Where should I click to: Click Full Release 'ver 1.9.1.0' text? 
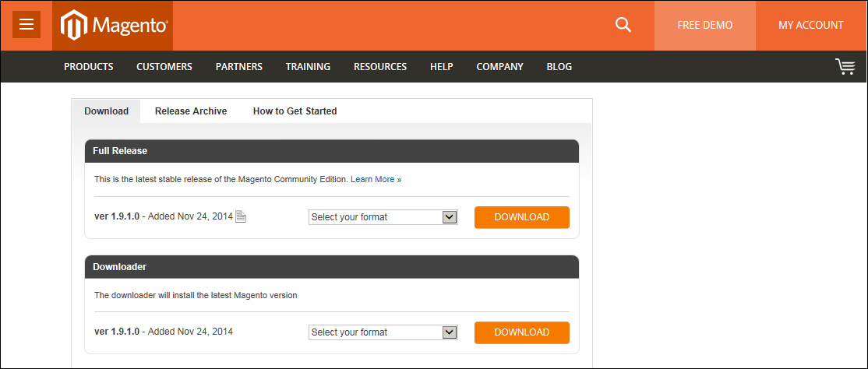pyautogui.click(x=117, y=217)
